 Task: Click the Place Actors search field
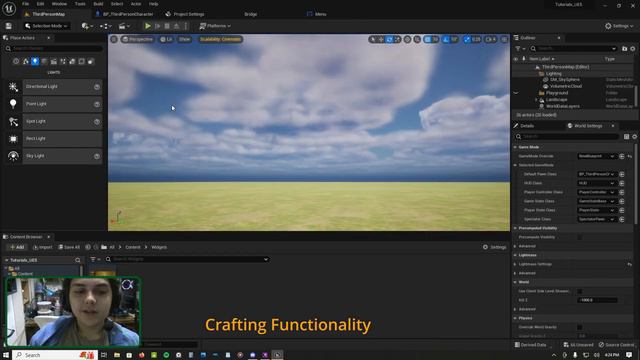click(53, 48)
